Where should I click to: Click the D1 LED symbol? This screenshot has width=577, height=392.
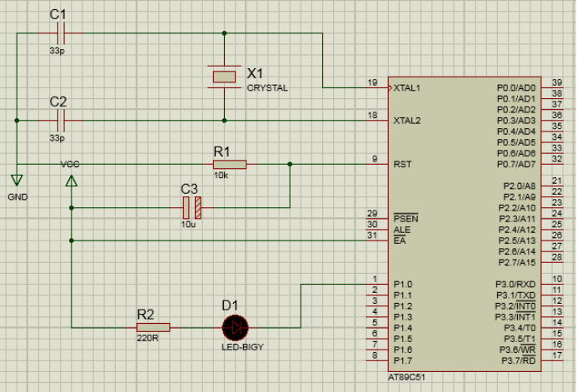[x=234, y=327]
